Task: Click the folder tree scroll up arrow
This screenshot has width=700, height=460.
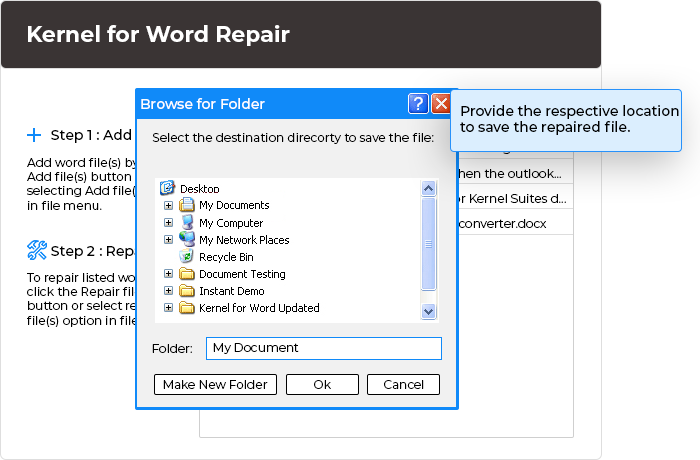Action: pos(429,188)
